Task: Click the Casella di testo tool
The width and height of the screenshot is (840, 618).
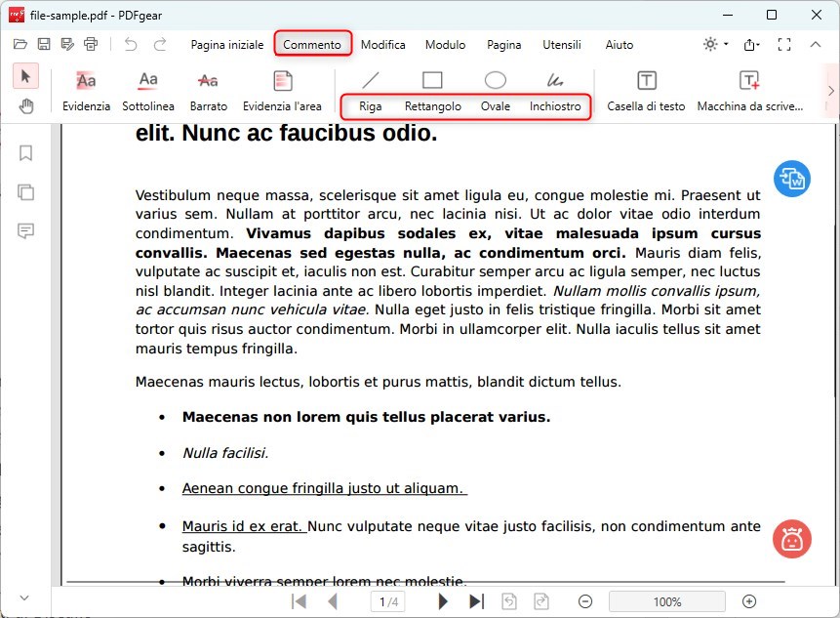Action: (x=646, y=91)
